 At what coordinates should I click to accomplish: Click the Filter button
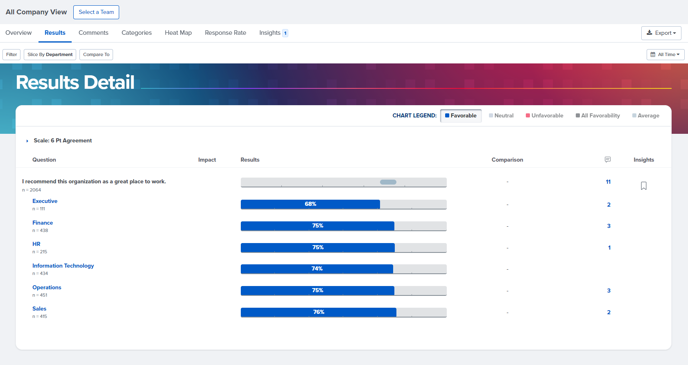click(11, 54)
